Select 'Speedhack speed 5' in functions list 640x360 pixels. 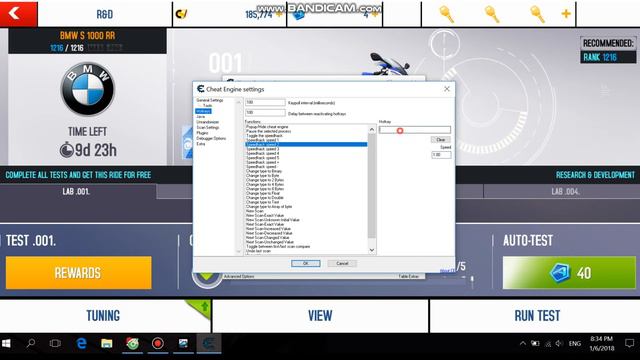[x=262, y=158]
